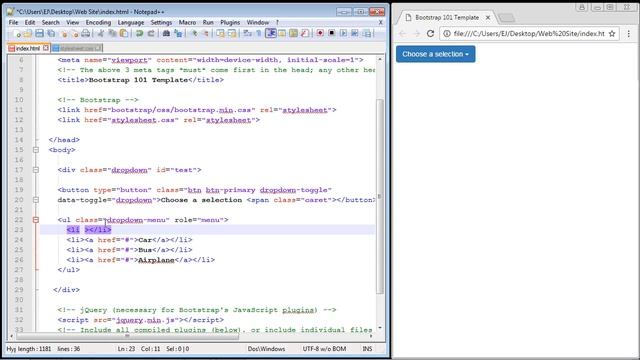Open Find with the binoculars icon
Viewport: 640px width, 360px height.
tap(166, 34)
